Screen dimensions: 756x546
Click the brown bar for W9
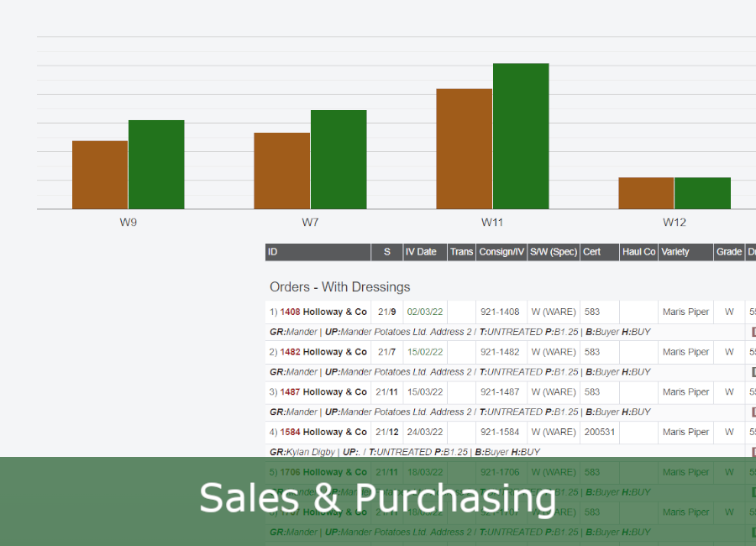coord(100,175)
